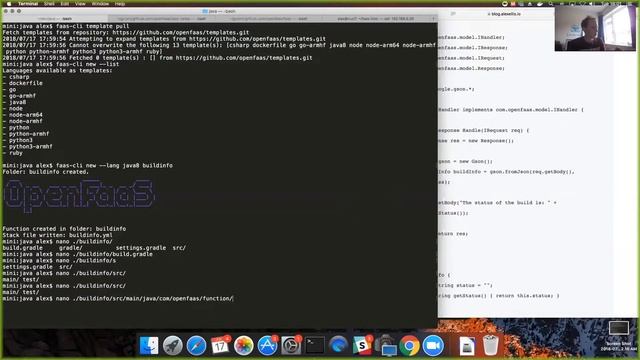Viewport: 640px width, 360px height.
Task: Switch to third Terminal tab
Action: point(269,18)
